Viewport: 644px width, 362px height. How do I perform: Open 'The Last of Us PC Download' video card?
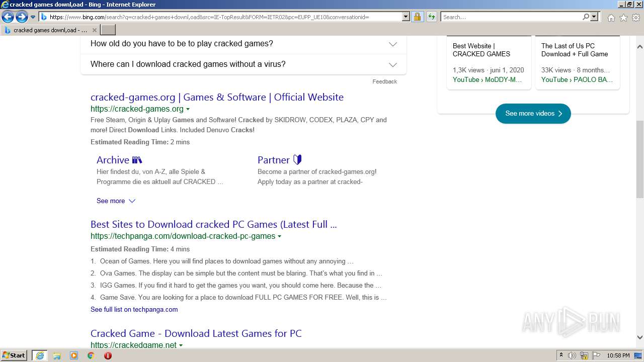(x=578, y=63)
